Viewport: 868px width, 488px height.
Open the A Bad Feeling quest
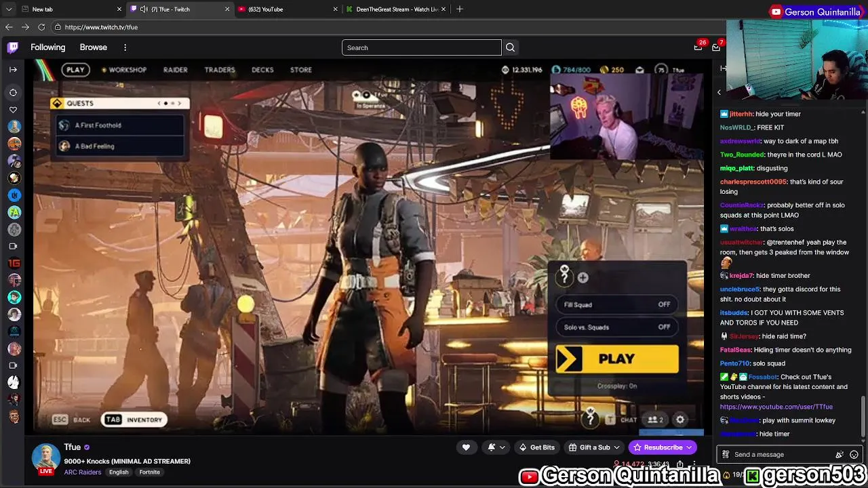[120, 146]
